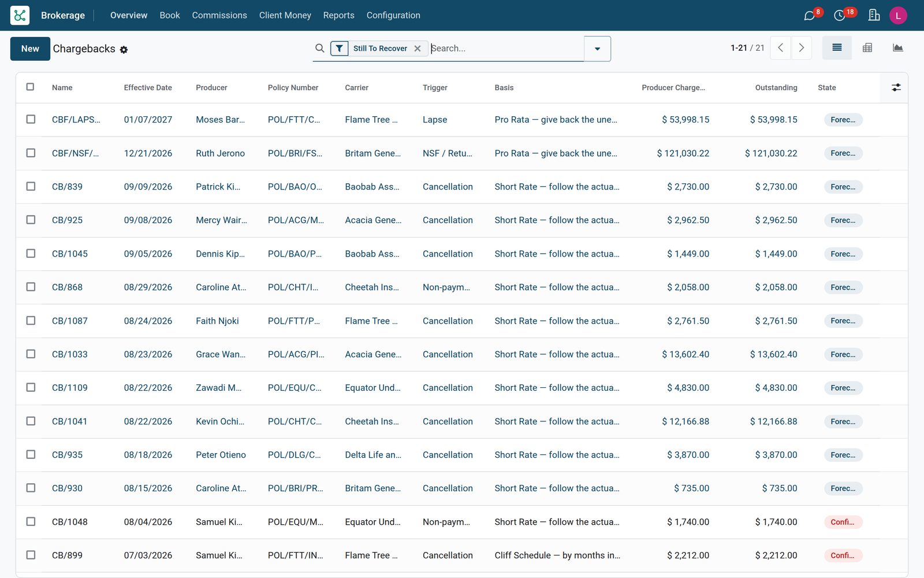Open the messages chat icon
The image size is (924, 578).
coord(810,16)
